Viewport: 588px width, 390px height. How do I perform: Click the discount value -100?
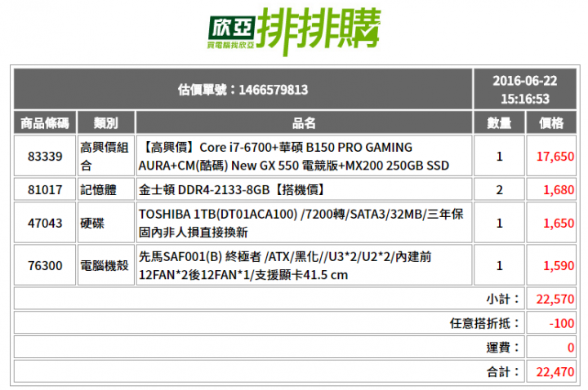pos(561,323)
